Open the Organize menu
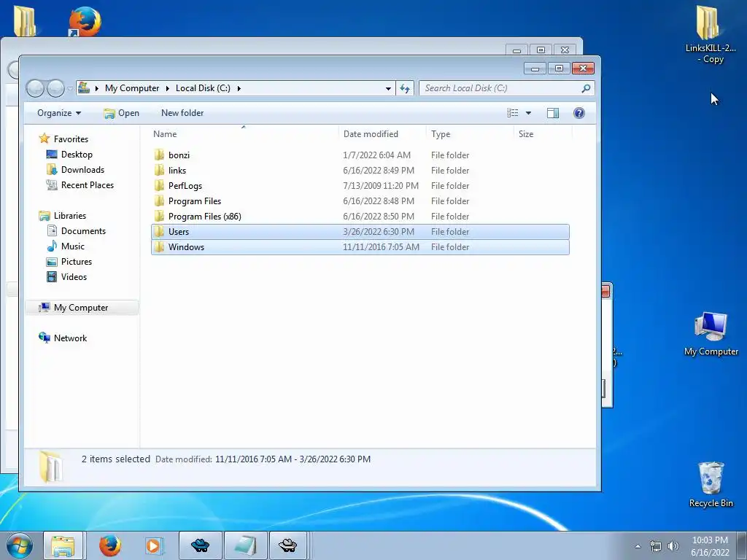Image resolution: width=747 pixels, height=560 pixels. pos(59,113)
